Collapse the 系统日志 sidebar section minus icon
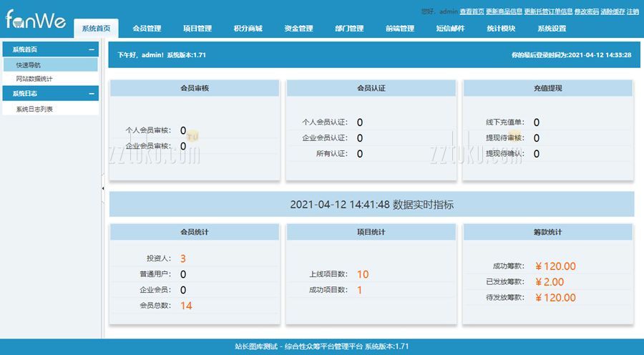The width and height of the screenshot is (644, 355). click(91, 94)
